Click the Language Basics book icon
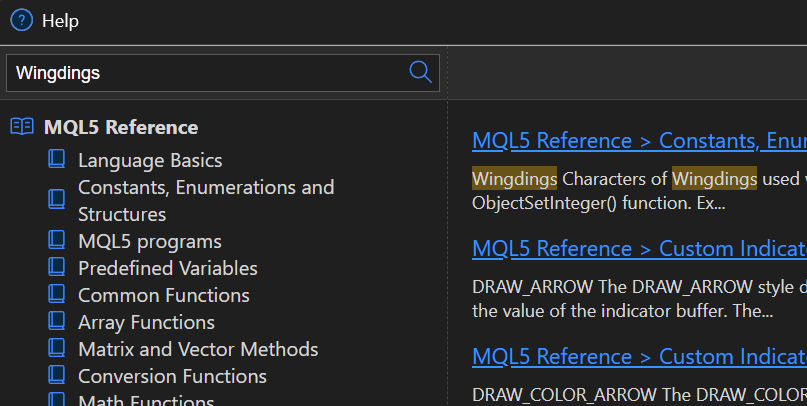Image resolution: width=807 pixels, height=406 pixels. click(x=57, y=160)
